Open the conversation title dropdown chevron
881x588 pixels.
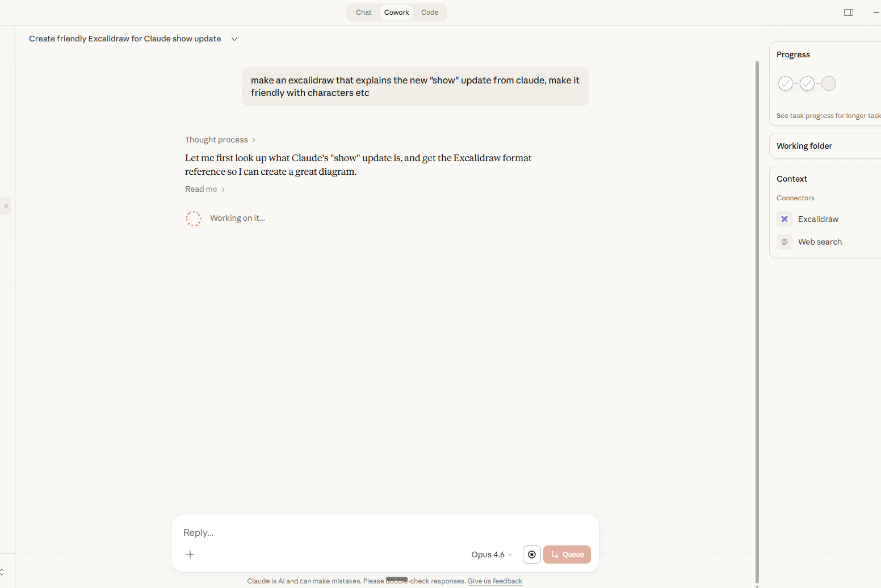click(234, 39)
